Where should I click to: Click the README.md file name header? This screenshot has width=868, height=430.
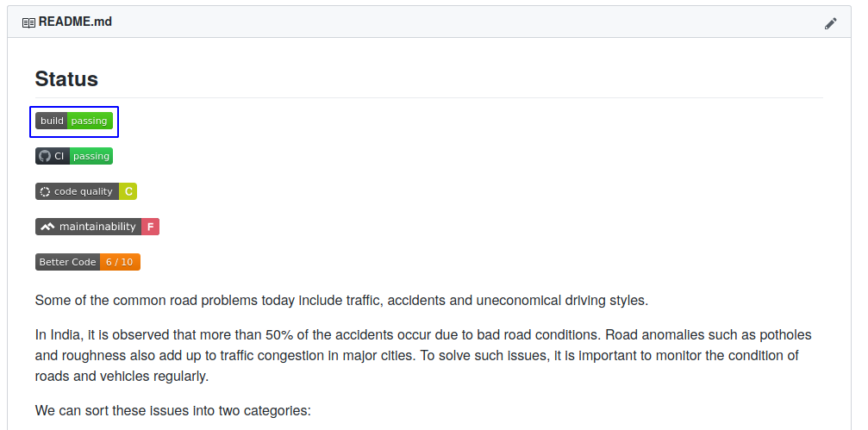pos(75,22)
